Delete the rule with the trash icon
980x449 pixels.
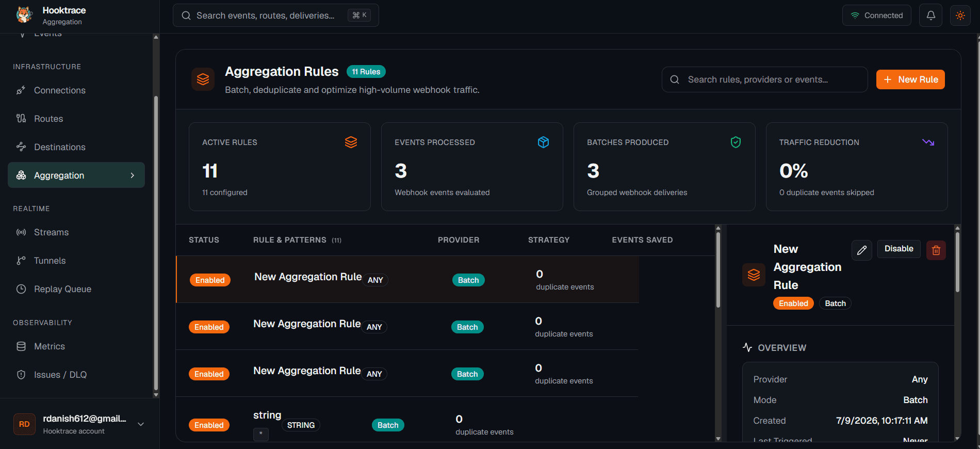click(x=936, y=250)
